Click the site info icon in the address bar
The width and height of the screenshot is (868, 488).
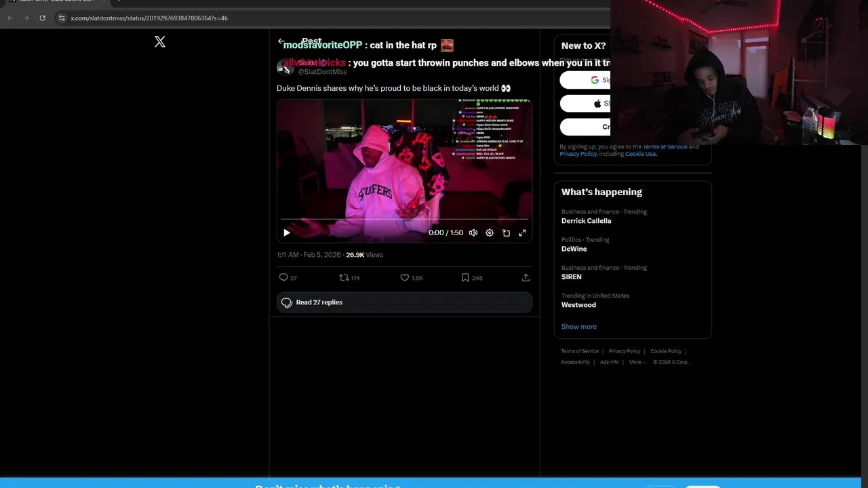(x=62, y=18)
